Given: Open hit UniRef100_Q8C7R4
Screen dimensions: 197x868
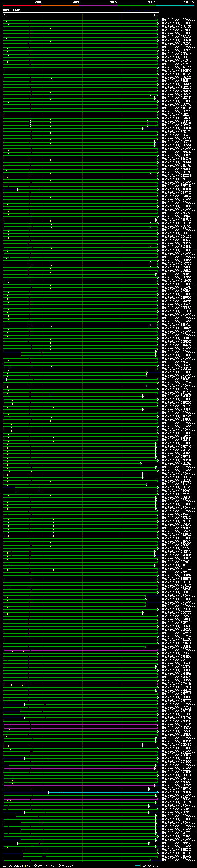Looking at the screenshot, I should click(x=177, y=802).
